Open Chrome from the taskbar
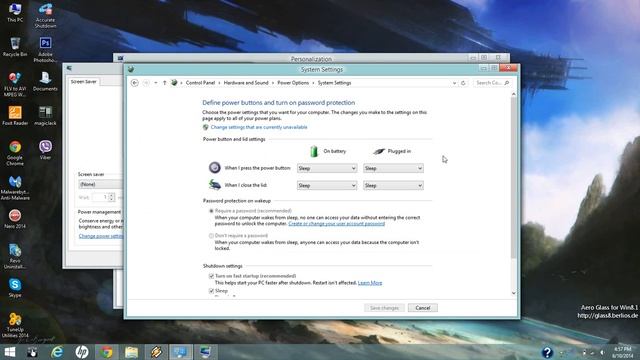Screen dimensions: 640x360 [x=107, y=352]
